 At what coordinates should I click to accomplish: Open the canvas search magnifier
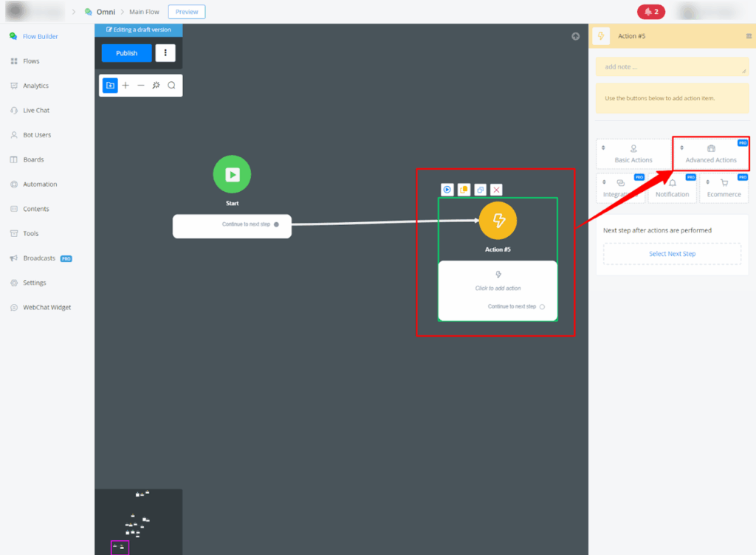tap(171, 86)
